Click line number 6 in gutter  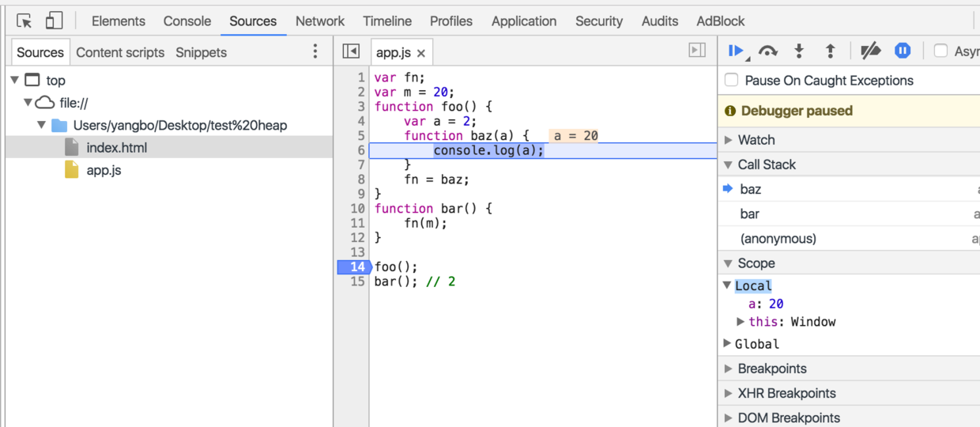tap(360, 150)
